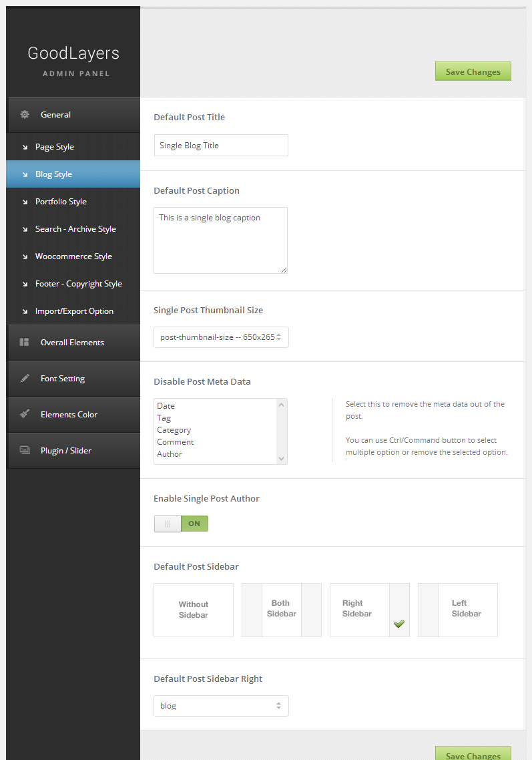Image resolution: width=532 pixels, height=760 pixels.
Task: Pick the Both Sidebar layout option
Action: coord(281,610)
